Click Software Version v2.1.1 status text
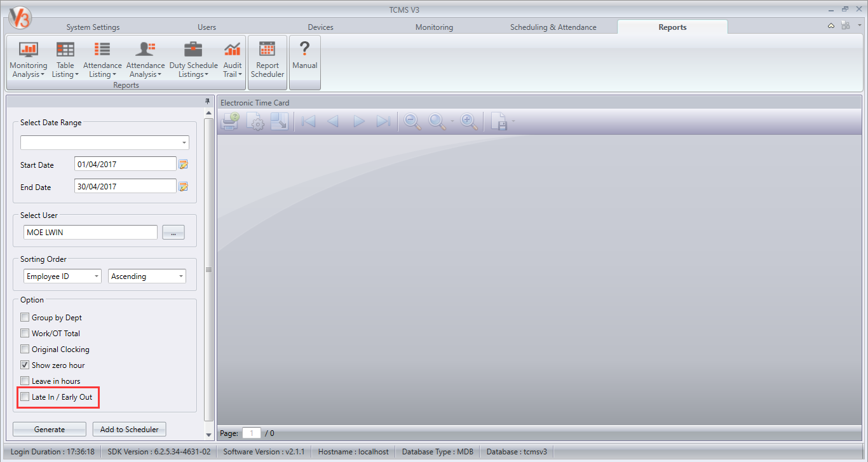 (264, 452)
